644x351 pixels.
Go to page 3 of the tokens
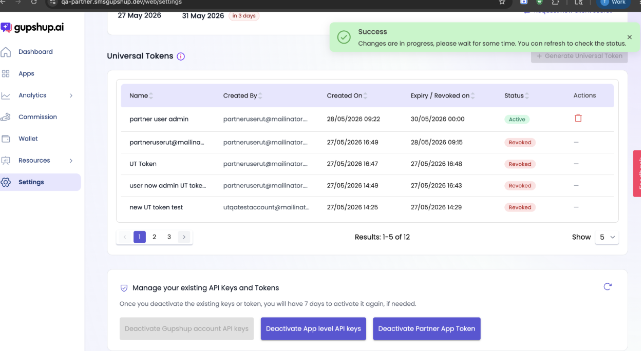click(169, 237)
